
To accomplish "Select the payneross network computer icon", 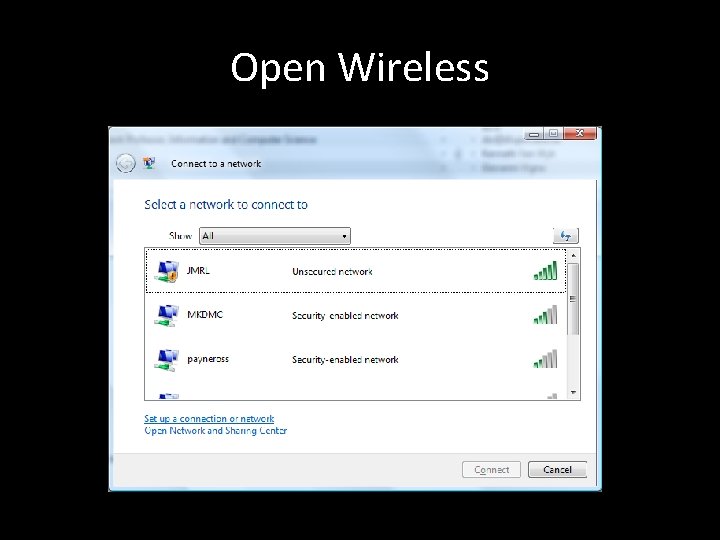I will click(x=166, y=360).
